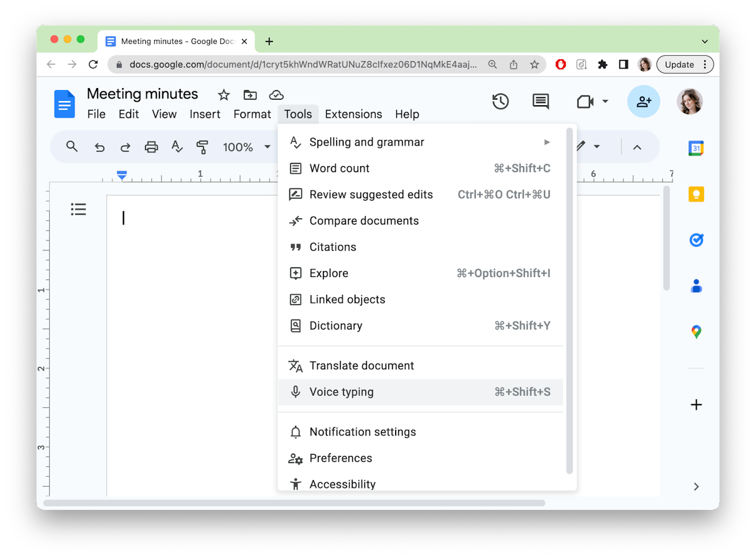Screen dimensions: 756x558
Task: Click the horizontal scrollbar at bottom
Action: tap(294, 503)
